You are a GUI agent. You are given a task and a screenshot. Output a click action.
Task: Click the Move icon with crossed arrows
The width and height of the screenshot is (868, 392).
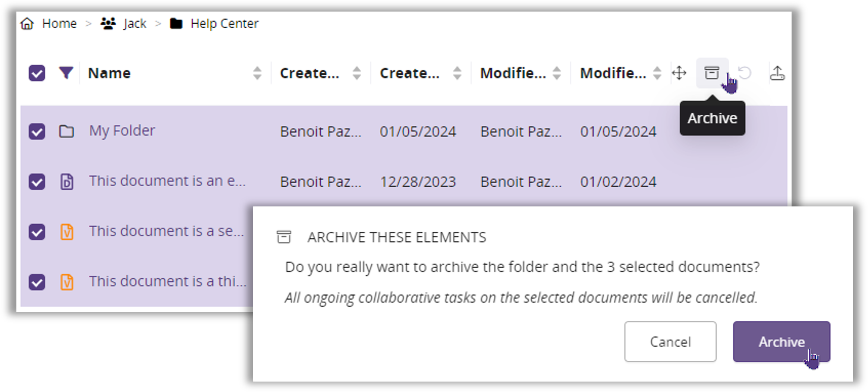pyautogui.click(x=679, y=73)
